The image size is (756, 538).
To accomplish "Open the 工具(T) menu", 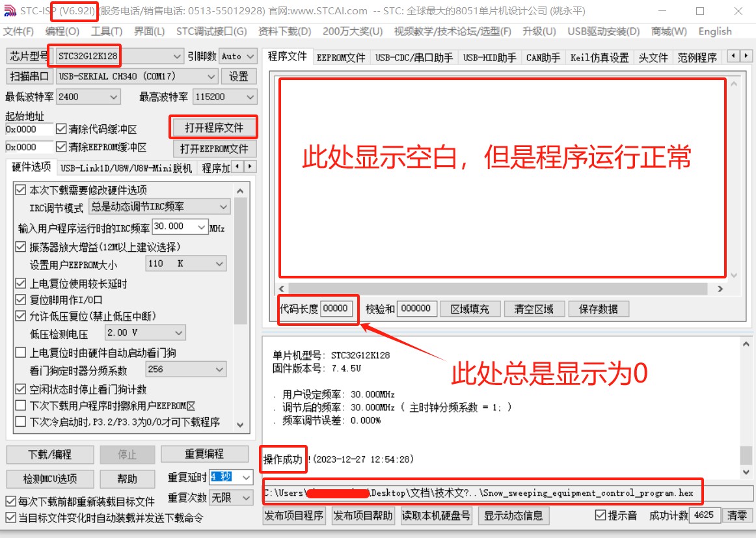I will tap(107, 31).
